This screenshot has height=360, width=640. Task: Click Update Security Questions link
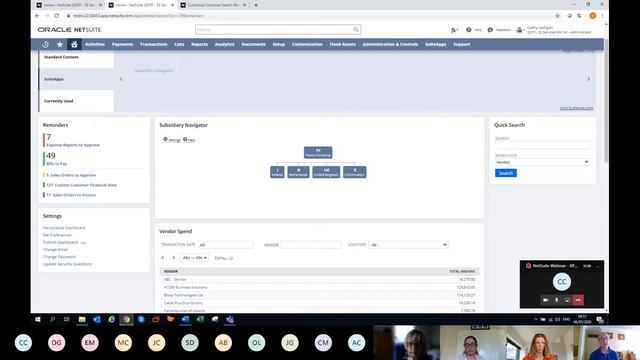point(67,264)
